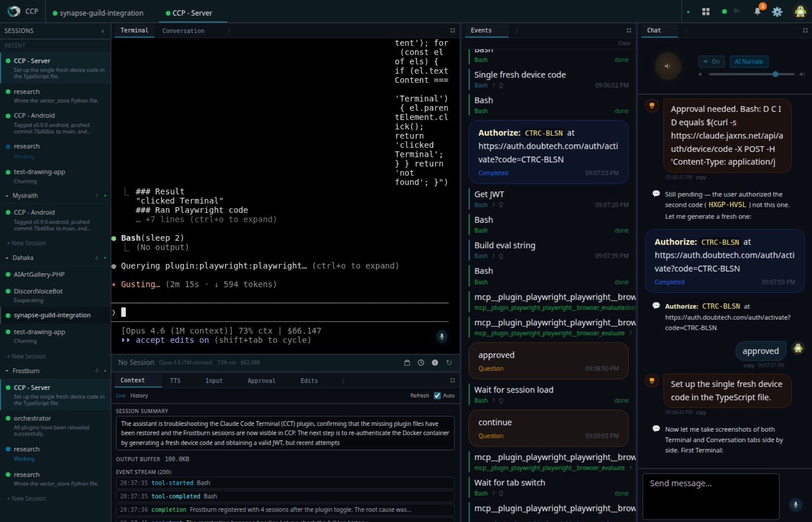Click New Session under Mysiraith group
This screenshot has height=522, width=812.
click(x=26, y=243)
